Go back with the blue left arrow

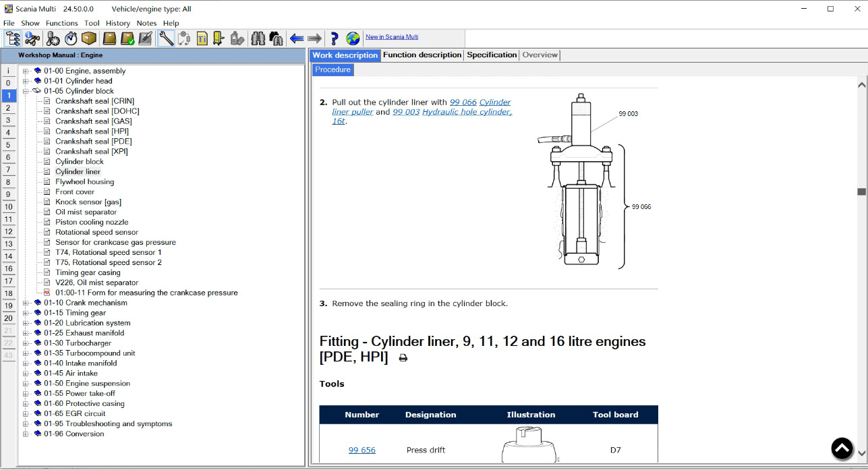pyautogui.click(x=297, y=38)
